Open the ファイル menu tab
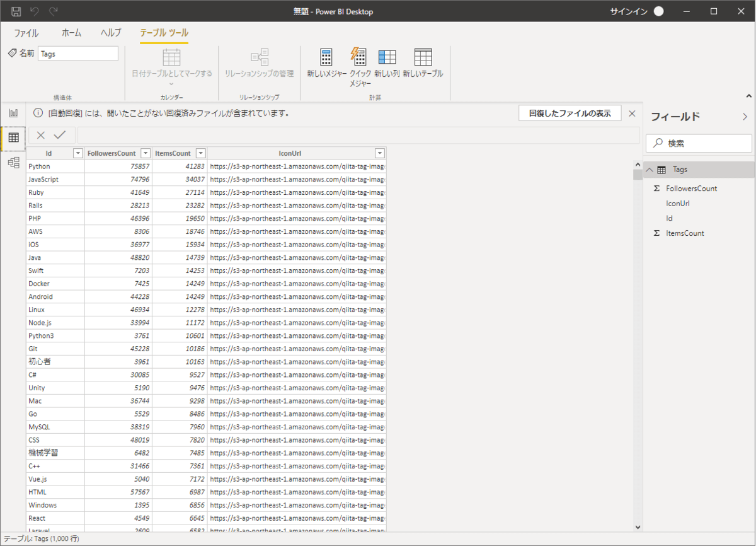This screenshot has width=756, height=546. 26,33
